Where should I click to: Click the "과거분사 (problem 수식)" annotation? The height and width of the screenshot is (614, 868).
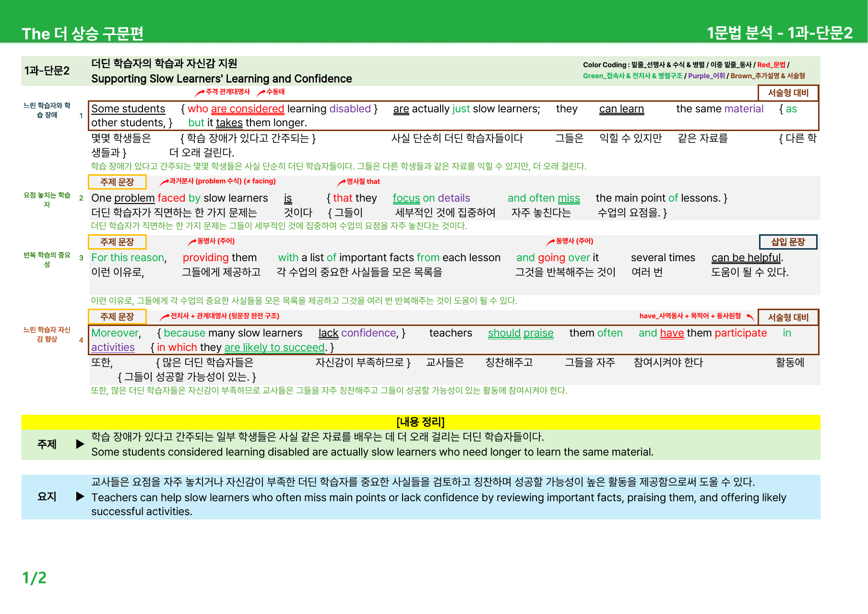click(x=222, y=181)
